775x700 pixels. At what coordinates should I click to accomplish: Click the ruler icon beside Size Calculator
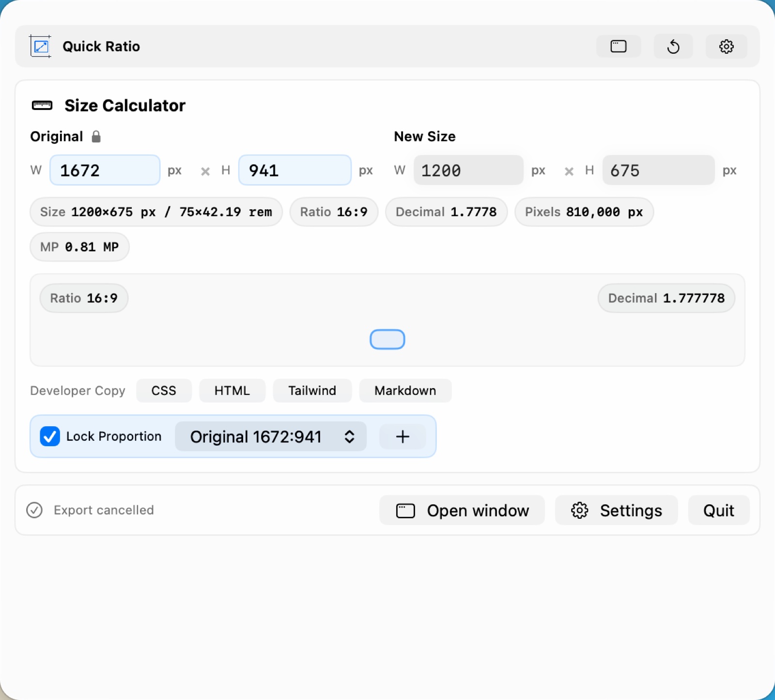[42, 106]
